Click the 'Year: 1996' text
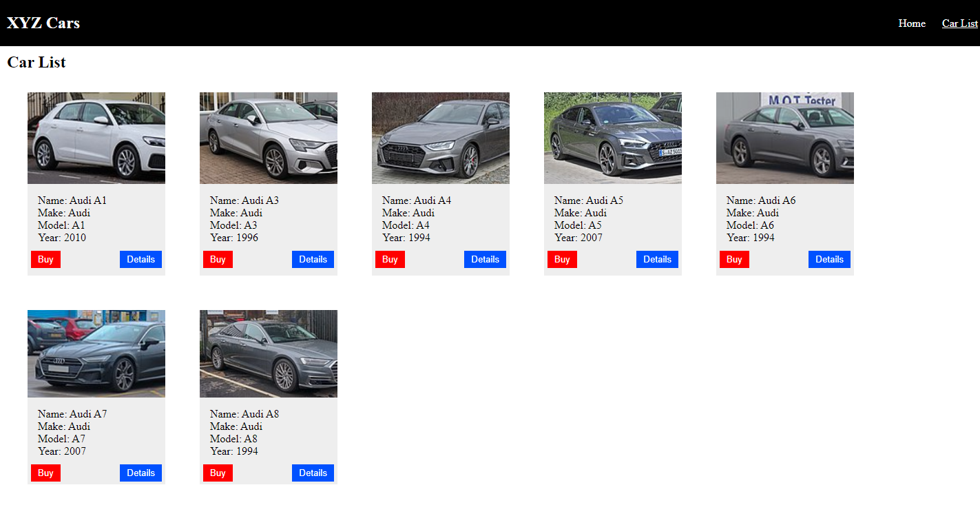The width and height of the screenshot is (980, 505). pyautogui.click(x=234, y=238)
